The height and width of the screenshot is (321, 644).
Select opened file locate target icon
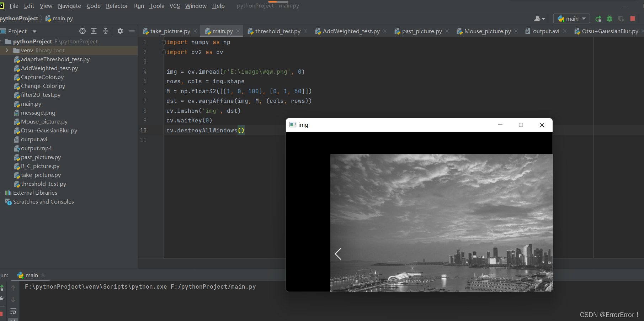83,31
